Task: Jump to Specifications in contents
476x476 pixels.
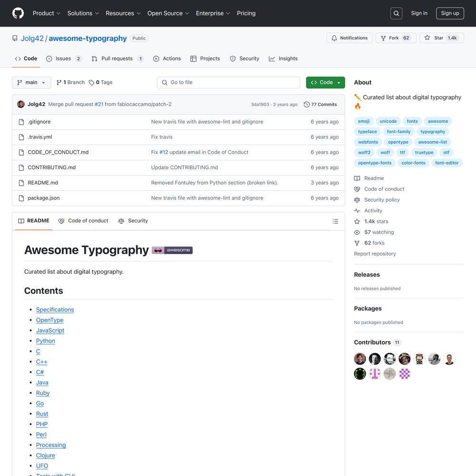Action: pos(55,310)
